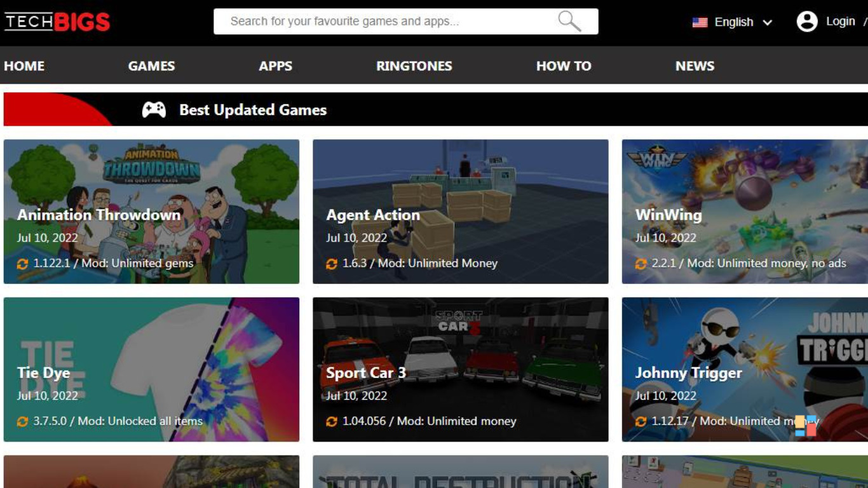Open the NEWS section
Viewport: 868px width, 488px height.
[x=695, y=65]
